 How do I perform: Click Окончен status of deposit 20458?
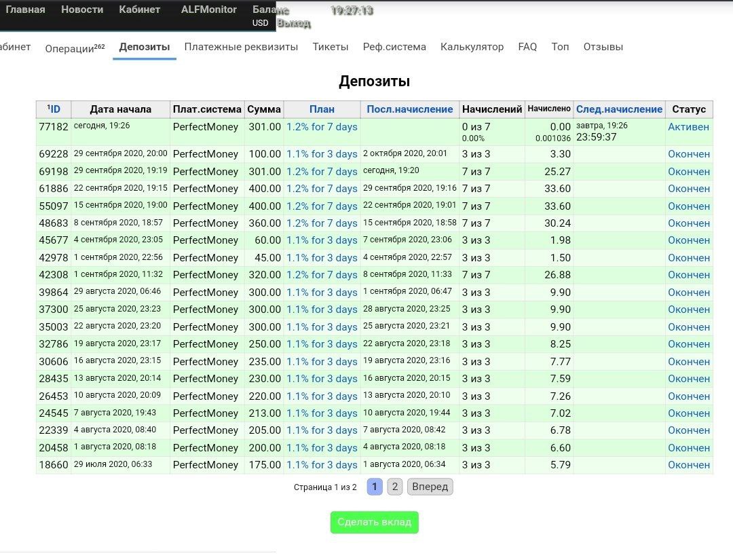click(689, 447)
